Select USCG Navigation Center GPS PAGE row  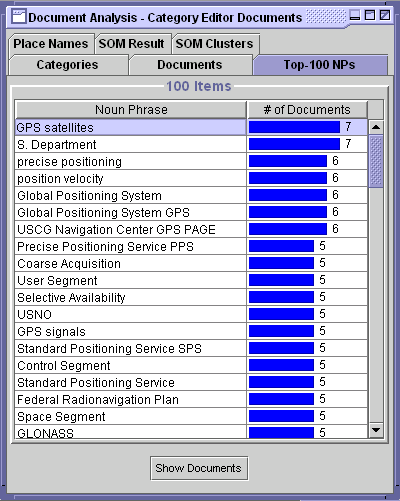pos(191,229)
